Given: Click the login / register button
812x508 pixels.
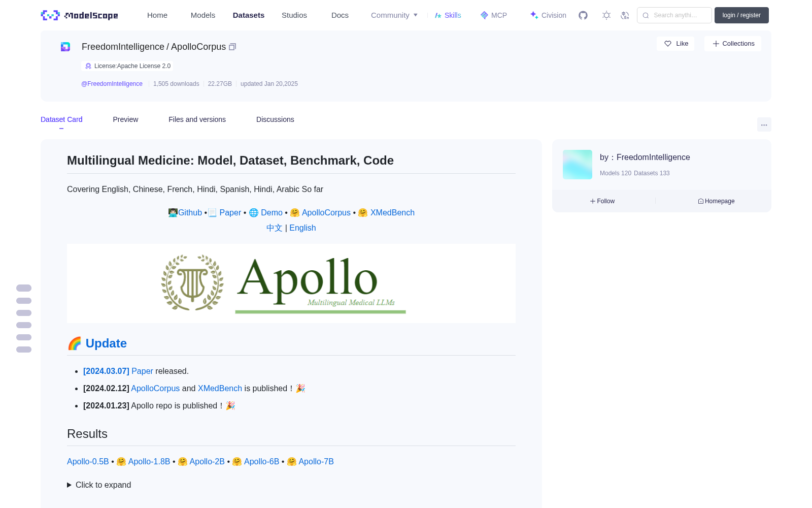Looking at the screenshot, I should click(x=741, y=15).
